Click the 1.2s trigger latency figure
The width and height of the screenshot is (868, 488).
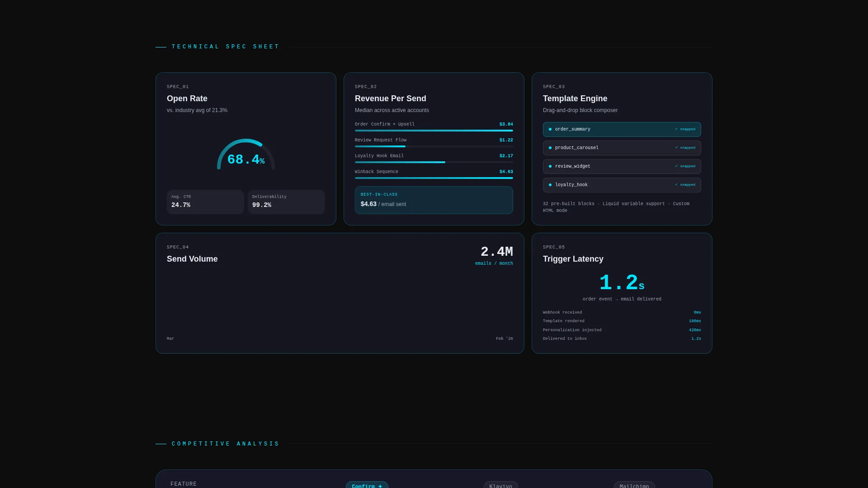point(622,283)
